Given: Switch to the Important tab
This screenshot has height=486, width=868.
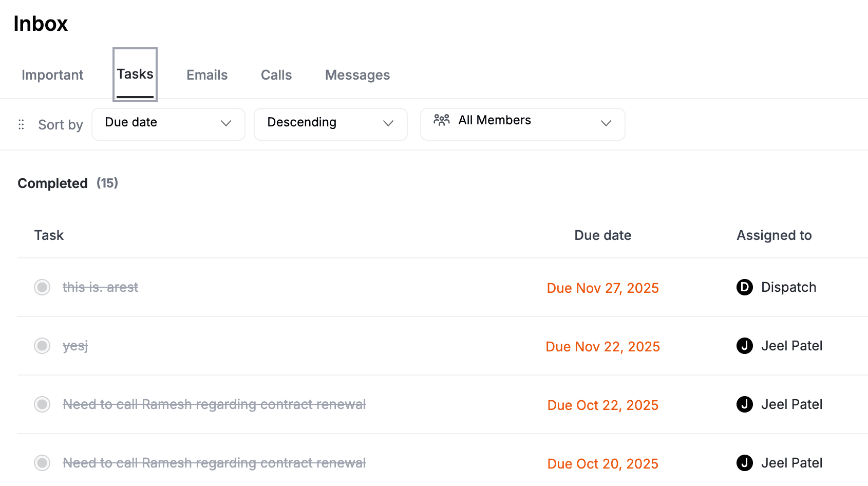Looking at the screenshot, I should point(52,75).
